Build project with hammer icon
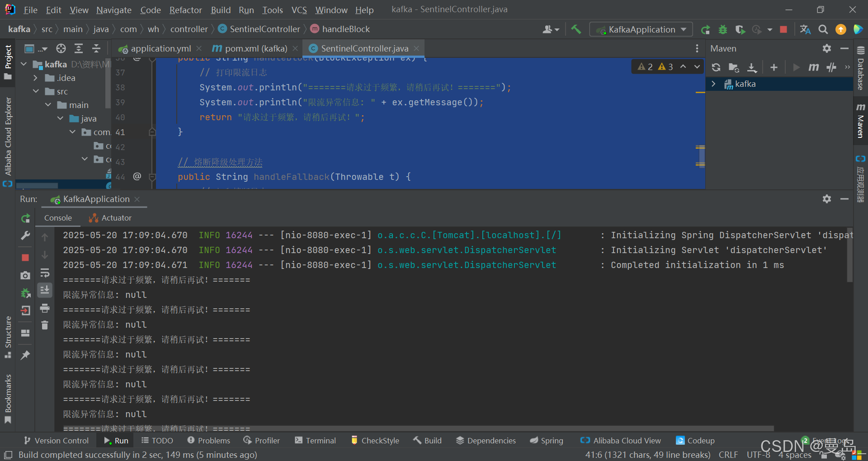Viewport: 868px width, 461px height. pyautogui.click(x=576, y=29)
